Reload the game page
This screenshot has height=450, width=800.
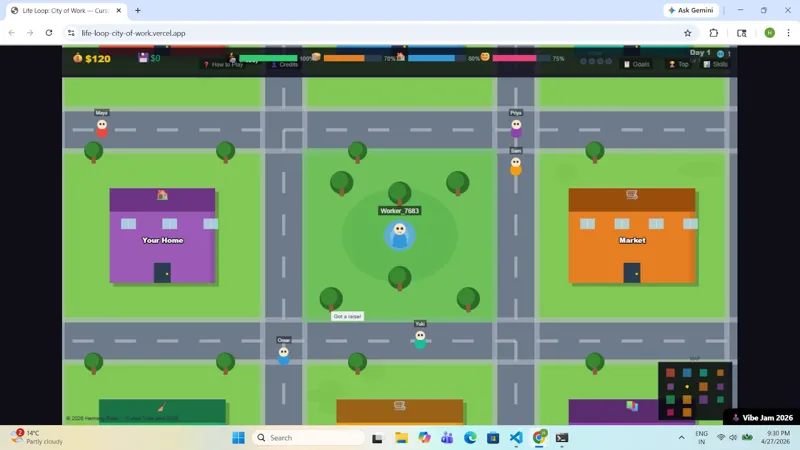(49, 33)
